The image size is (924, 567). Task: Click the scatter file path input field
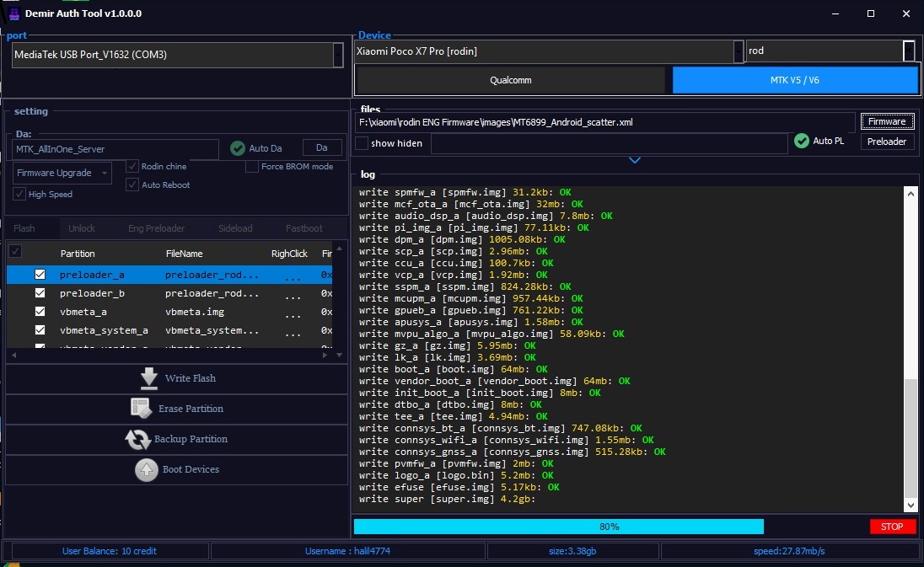coord(605,122)
